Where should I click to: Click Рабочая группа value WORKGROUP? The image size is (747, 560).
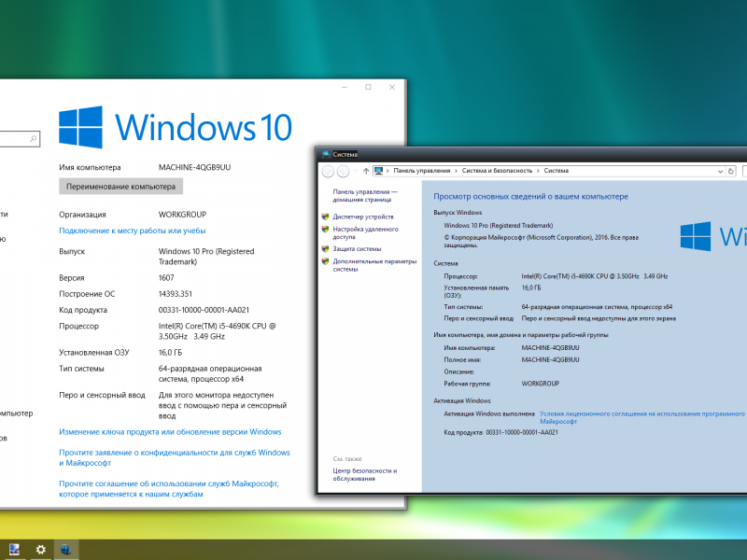pos(541,384)
